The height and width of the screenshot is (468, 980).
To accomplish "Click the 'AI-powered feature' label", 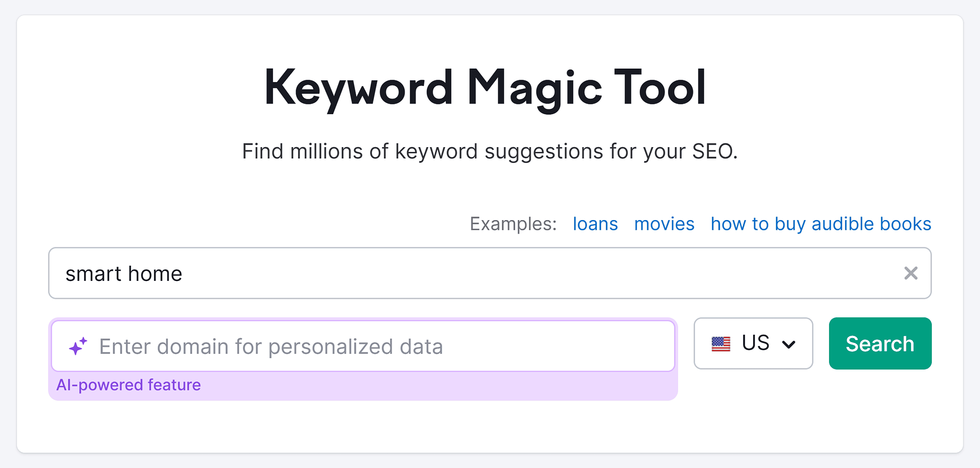I will click(x=129, y=384).
